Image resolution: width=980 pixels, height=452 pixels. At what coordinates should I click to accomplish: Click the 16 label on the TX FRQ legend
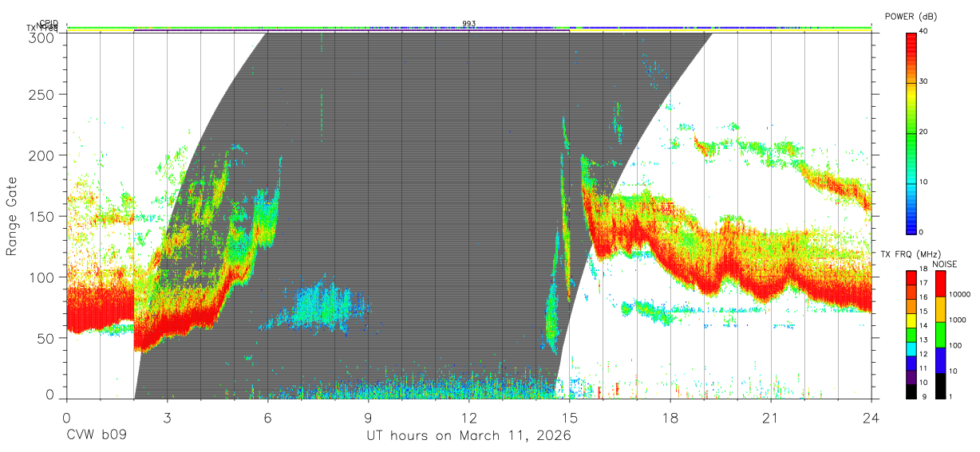tap(923, 297)
